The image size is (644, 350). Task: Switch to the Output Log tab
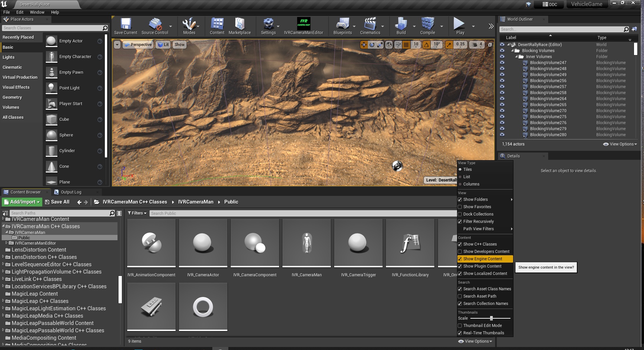click(x=71, y=192)
